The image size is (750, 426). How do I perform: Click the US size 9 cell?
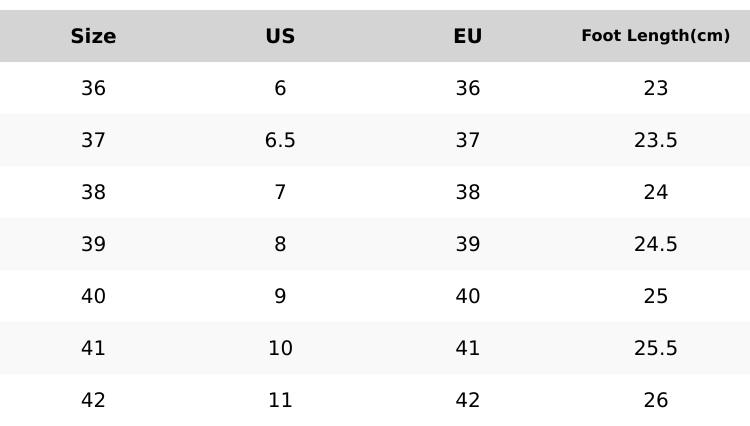click(x=280, y=297)
